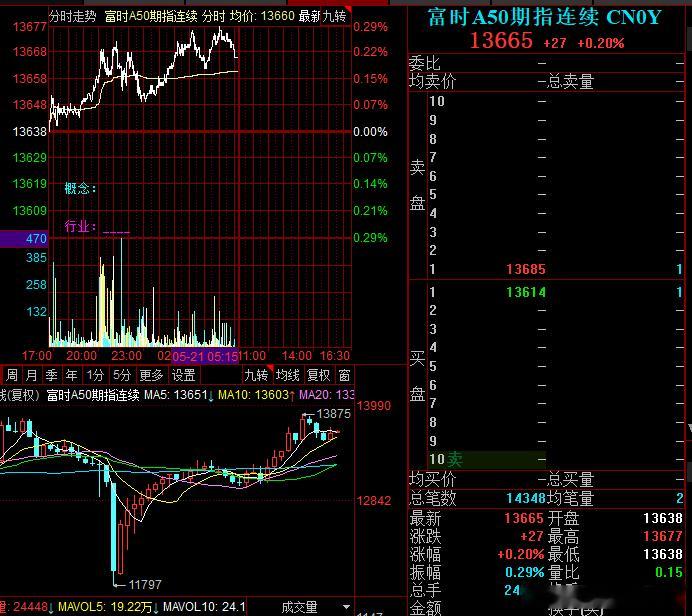Viewport: 692px width, 616px height.
Task: Click the 均买价 average buy price label
Action: click(x=432, y=479)
